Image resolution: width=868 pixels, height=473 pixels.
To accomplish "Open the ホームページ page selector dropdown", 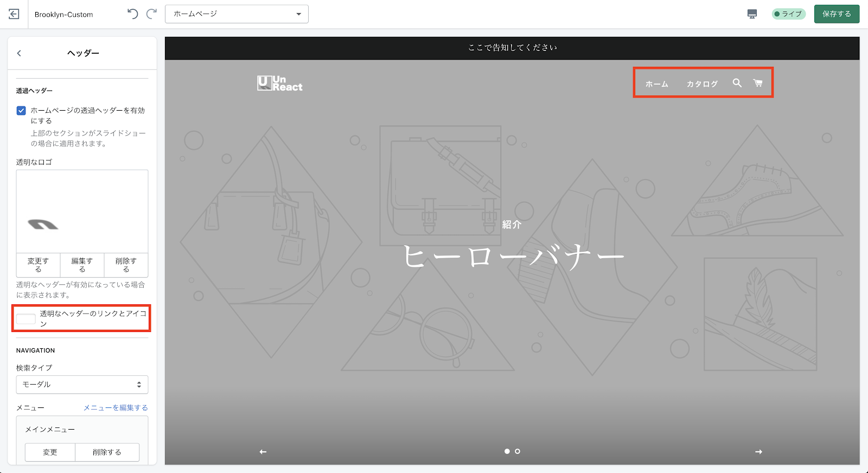I will point(237,14).
